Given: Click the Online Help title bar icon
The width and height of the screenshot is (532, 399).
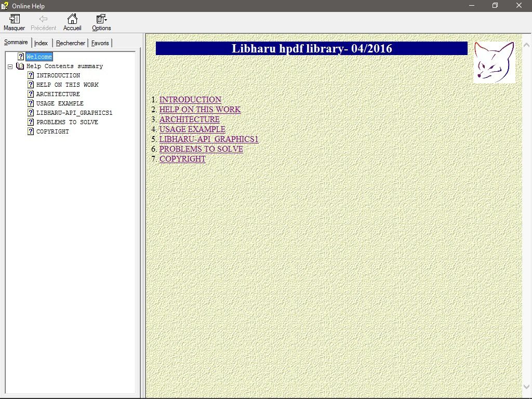Looking at the screenshot, I should point(5,6).
